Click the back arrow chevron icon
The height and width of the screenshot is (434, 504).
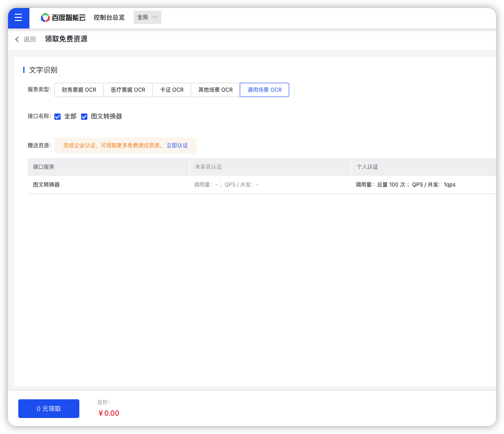pyautogui.click(x=17, y=39)
